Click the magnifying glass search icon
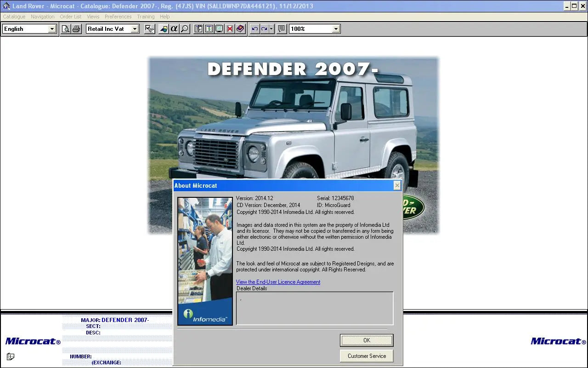The image size is (588, 368). point(185,29)
